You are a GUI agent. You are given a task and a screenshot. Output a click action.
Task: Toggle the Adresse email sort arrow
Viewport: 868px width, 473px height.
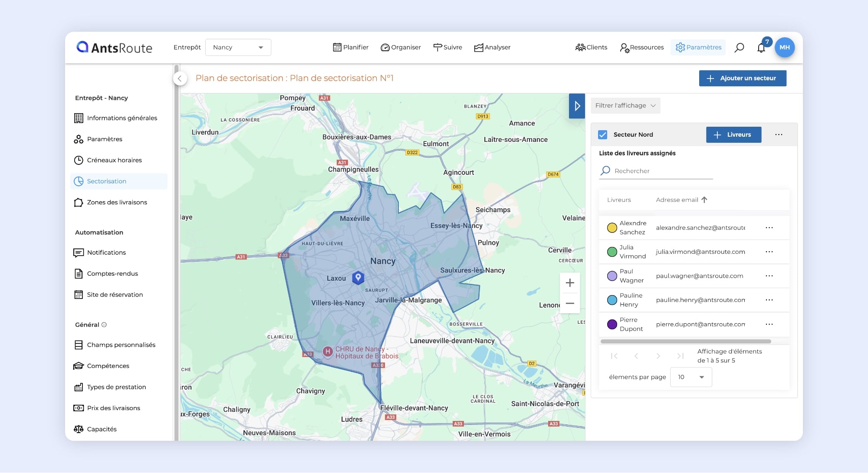click(704, 200)
